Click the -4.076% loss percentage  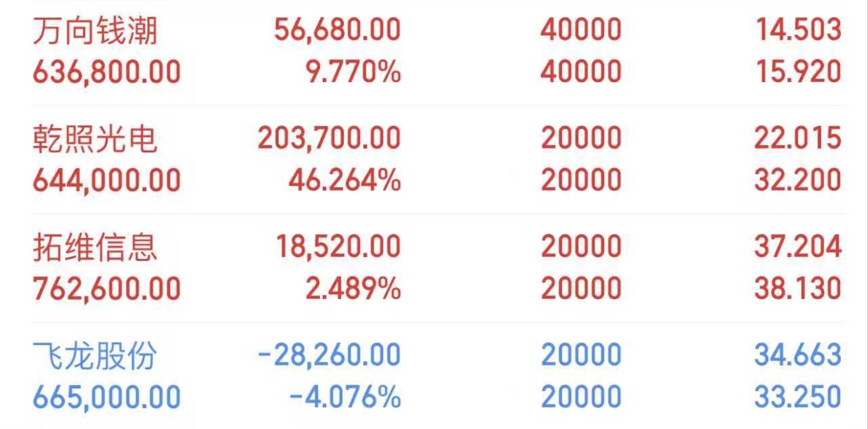point(344,397)
